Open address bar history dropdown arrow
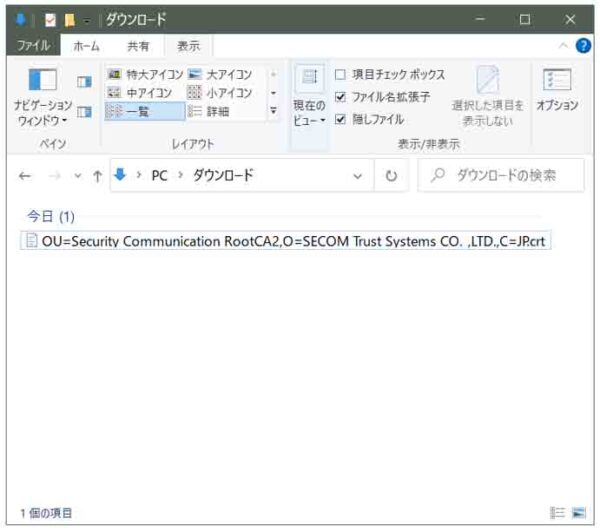This screenshot has width=600, height=531. [x=358, y=175]
